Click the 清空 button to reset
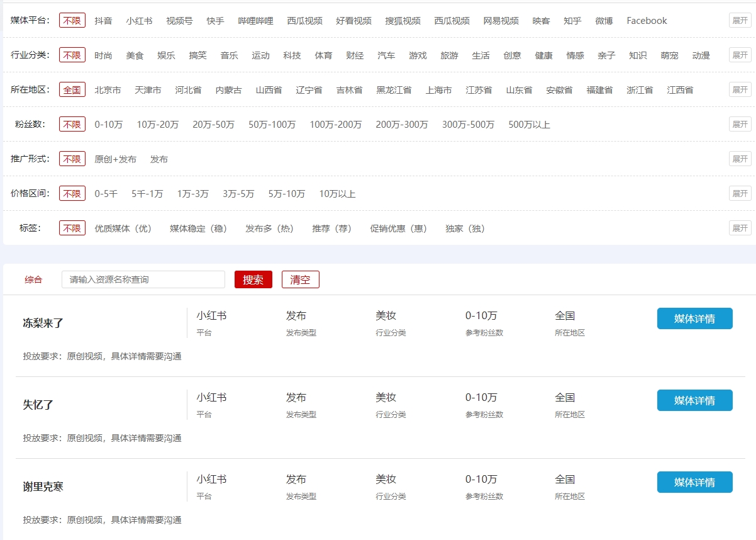The image size is (756, 540). [x=300, y=279]
